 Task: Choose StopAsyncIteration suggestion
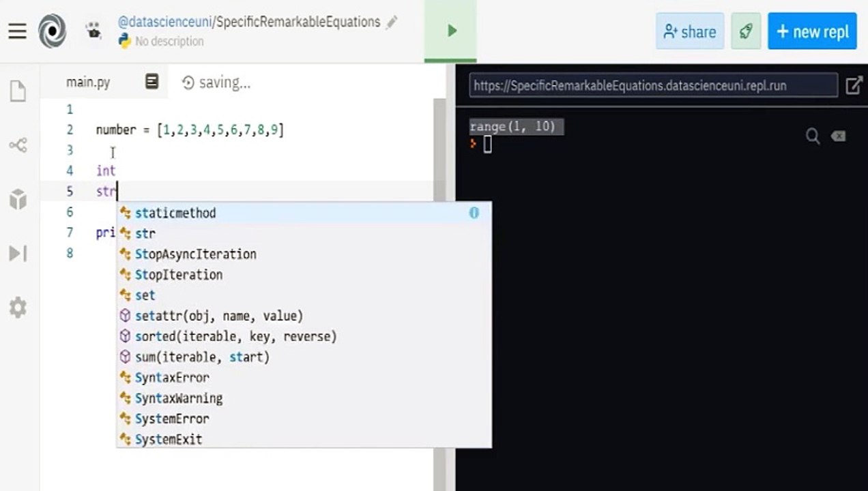[304, 254]
